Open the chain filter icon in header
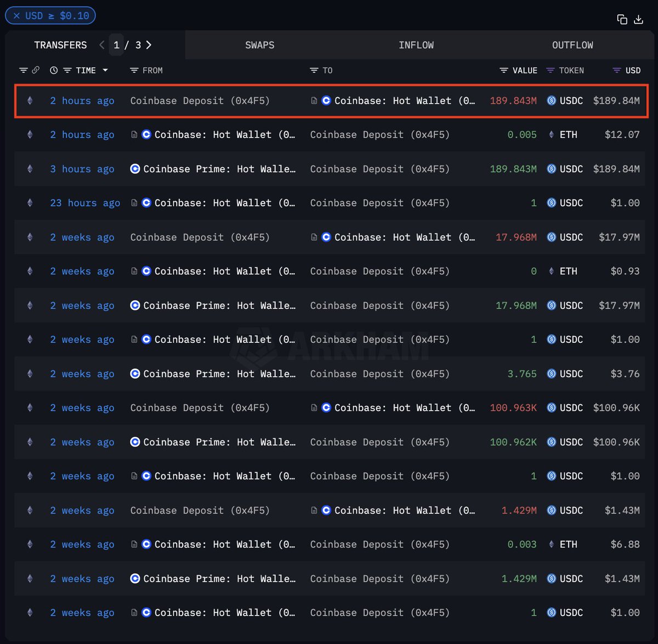This screenshot has height=644, width=658. click(x=23, y=70)
